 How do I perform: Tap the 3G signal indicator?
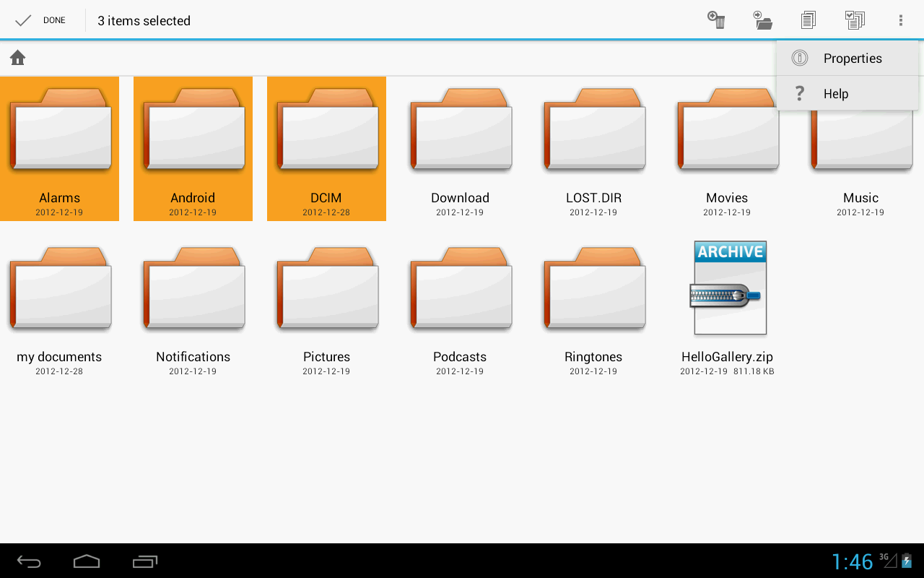tap(888, 560)
